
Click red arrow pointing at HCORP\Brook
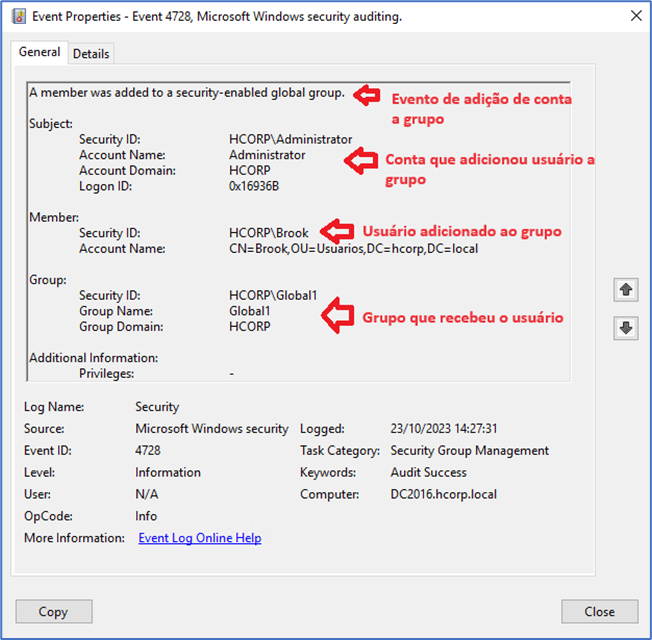pyautogui.click(x=338, y=232)
